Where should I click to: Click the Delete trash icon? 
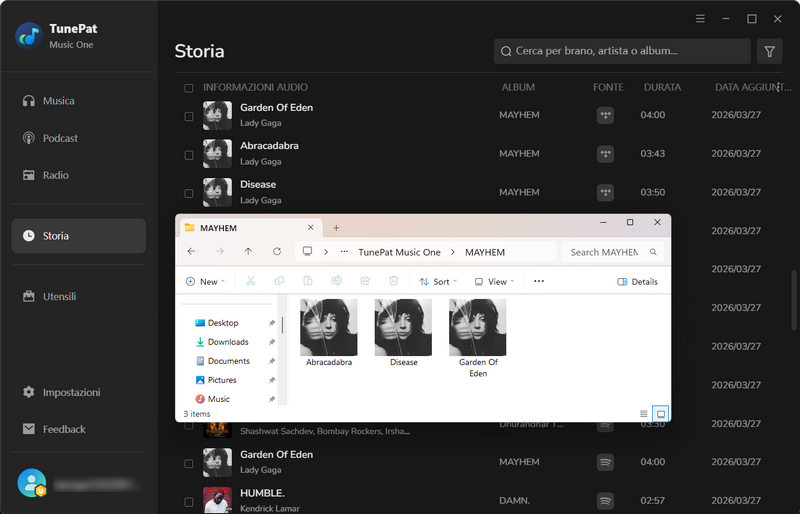393,281
